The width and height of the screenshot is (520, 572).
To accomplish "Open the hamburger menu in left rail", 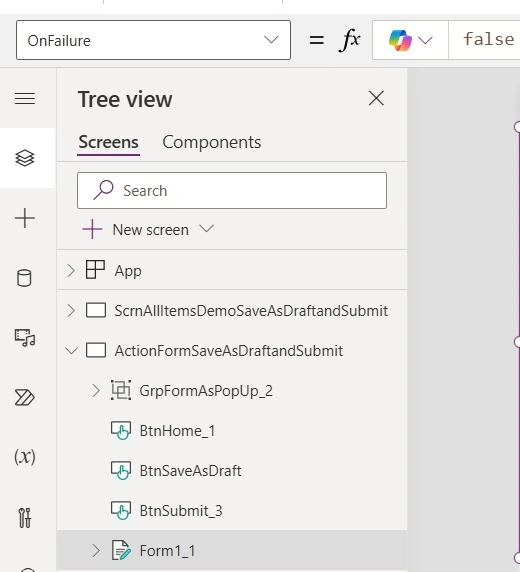I will click(x=25, y=99).
